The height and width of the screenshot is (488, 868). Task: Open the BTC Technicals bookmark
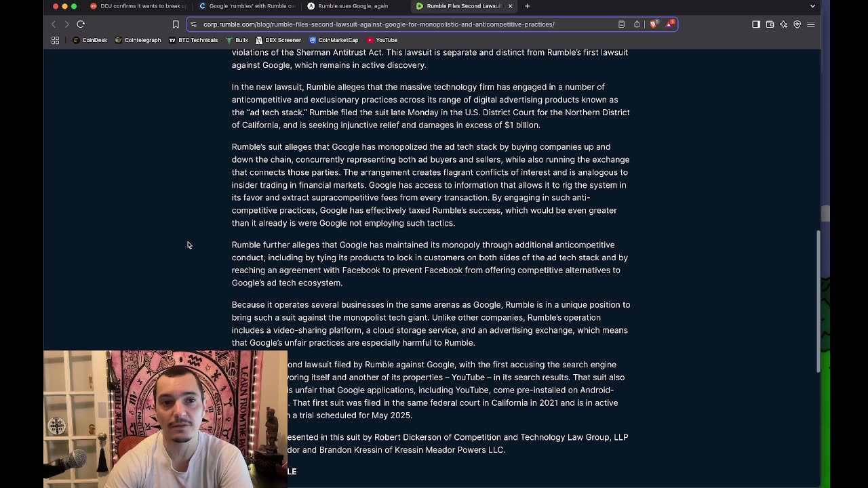pos(193,40)
